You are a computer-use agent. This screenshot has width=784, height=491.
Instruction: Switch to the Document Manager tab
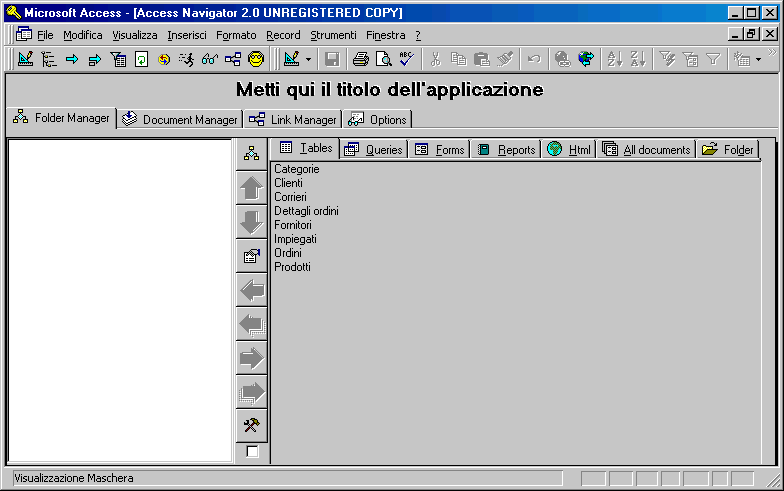[180, 119]
